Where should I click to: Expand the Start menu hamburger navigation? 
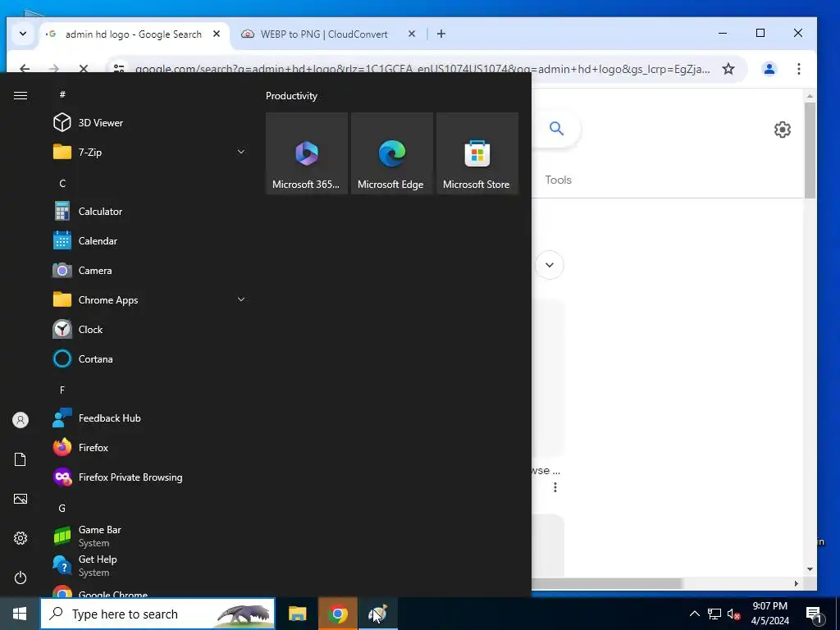(x=21, y=95)
